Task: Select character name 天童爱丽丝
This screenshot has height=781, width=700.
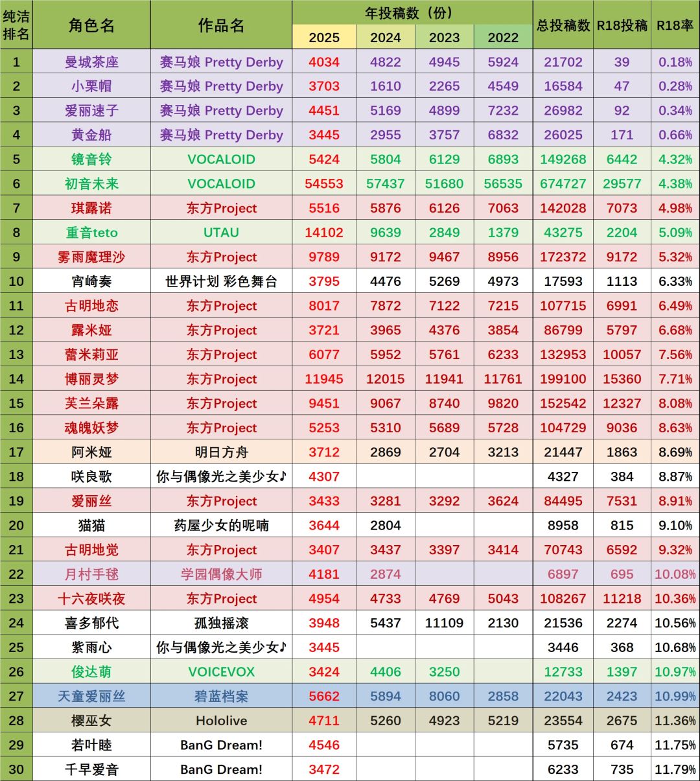Action: 91,697
